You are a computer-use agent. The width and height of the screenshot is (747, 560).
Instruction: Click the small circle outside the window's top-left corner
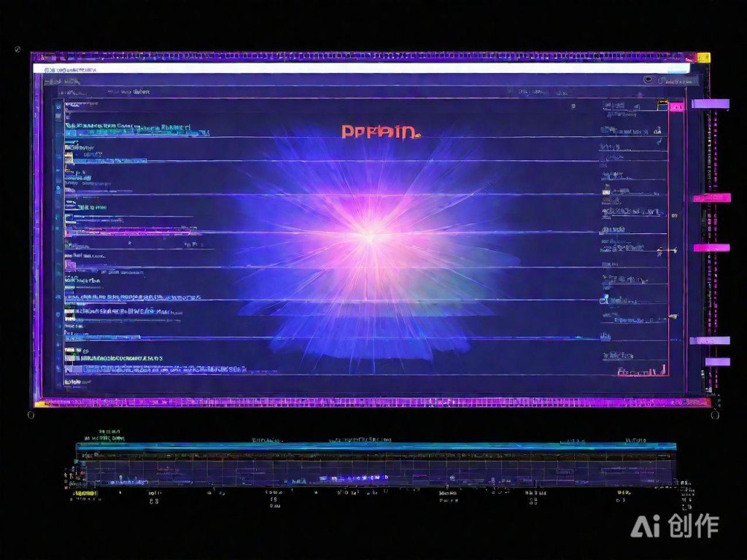click(17, 49)
